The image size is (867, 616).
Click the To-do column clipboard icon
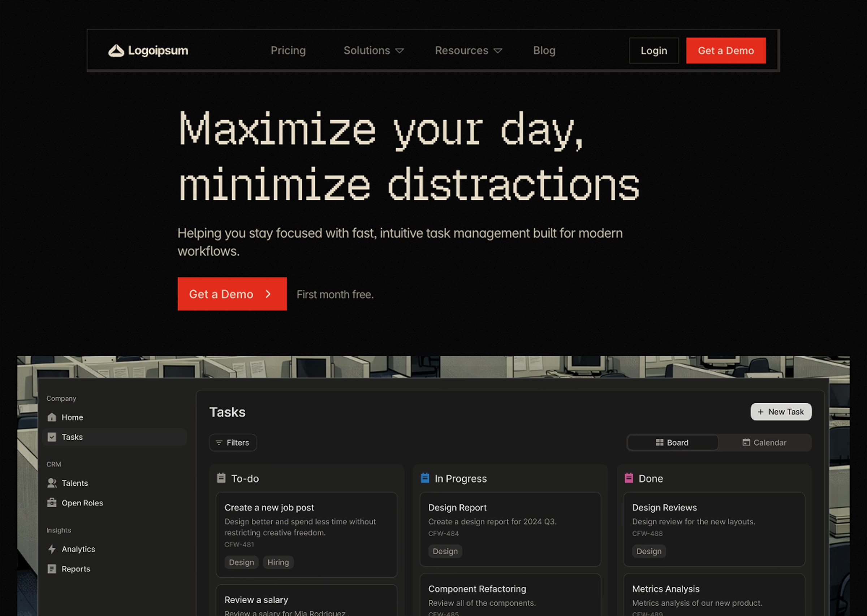pos(221,478)
